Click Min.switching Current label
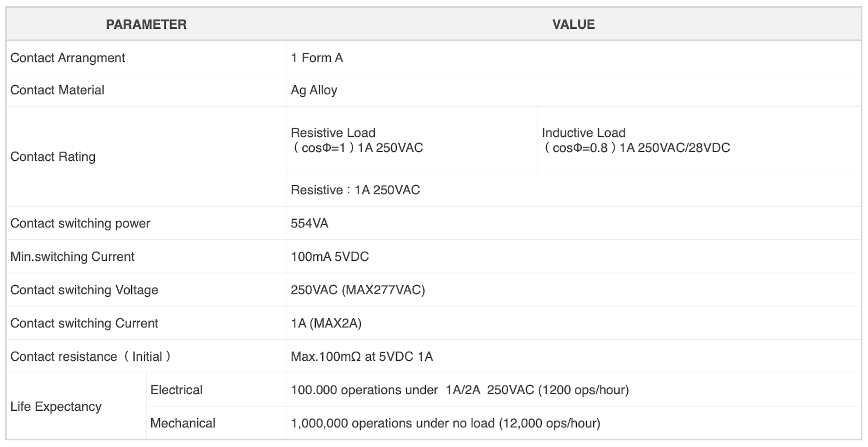Viewport: 868px width, 447px height. [72, 257]
